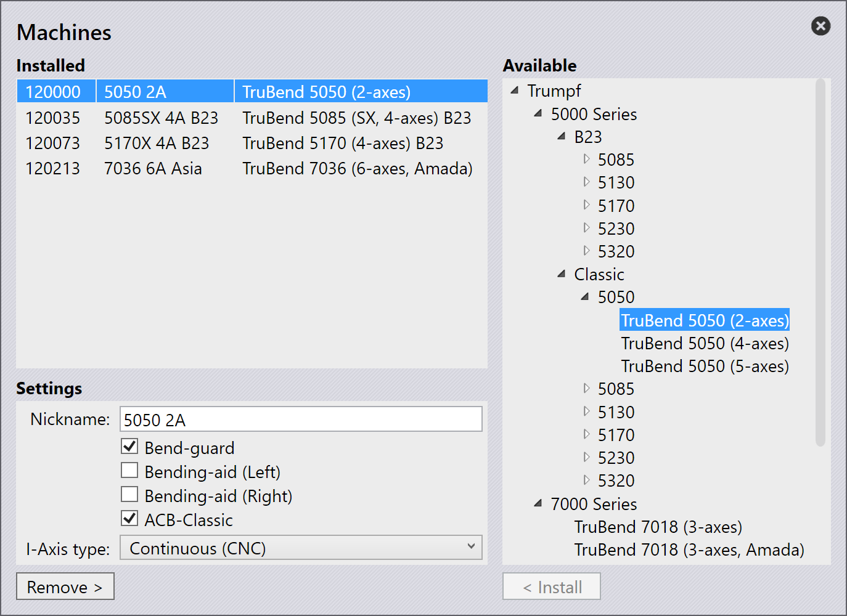This screenshot has width=847, height=616.
Task: Select installed machine number 120213
Action: coord(53,168)
